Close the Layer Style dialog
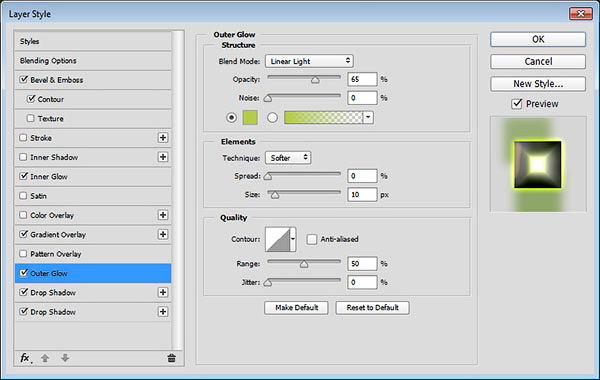This screenshot has width=600, height=380. point(581,14)
